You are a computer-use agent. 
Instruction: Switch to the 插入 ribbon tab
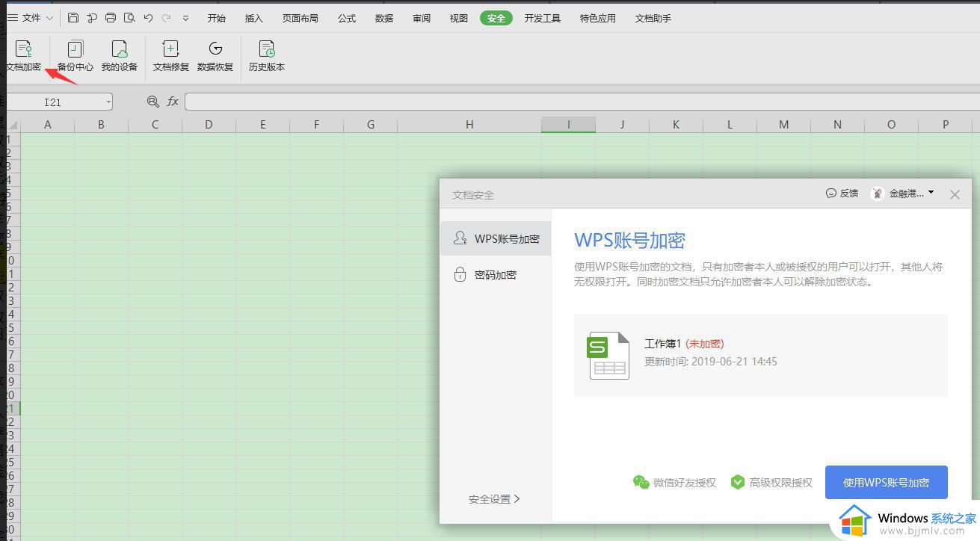click(254, 18)
